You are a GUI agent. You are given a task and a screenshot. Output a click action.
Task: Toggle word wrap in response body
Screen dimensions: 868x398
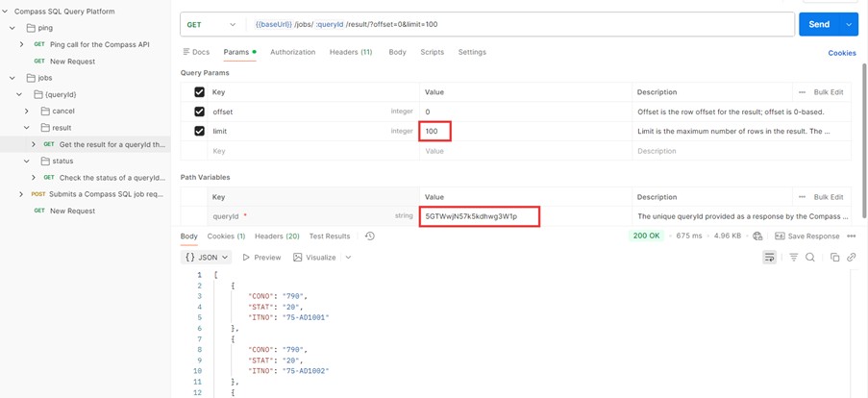click(769, 258)
